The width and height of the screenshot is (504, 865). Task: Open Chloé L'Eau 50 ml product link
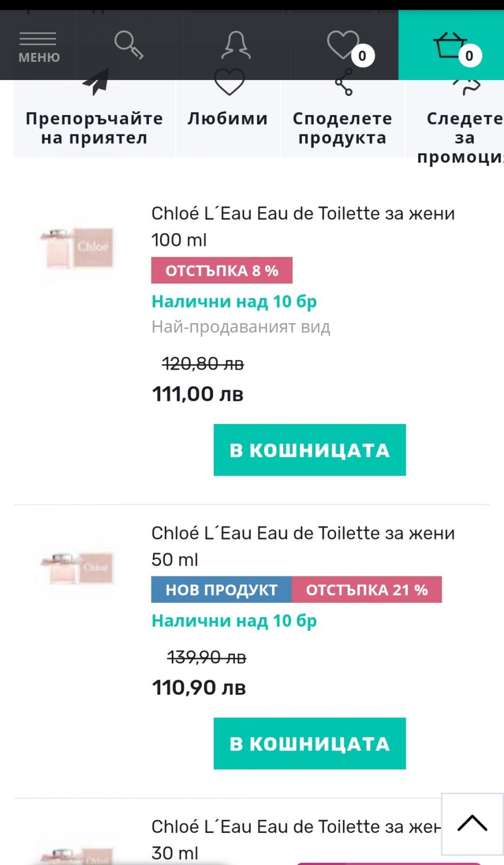pos(302,546)
